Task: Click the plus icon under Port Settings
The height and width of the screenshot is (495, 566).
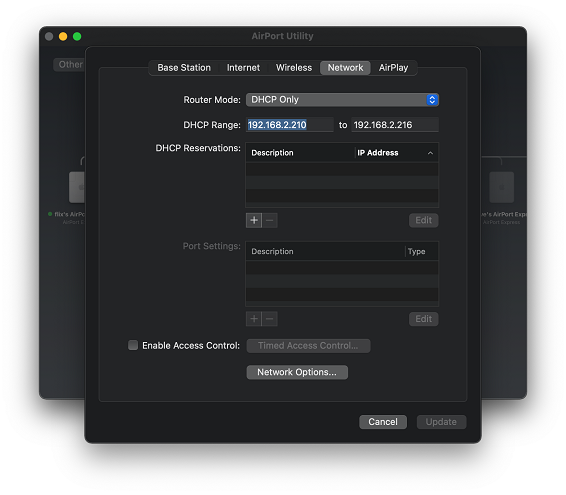Action: click(x=254, y=319)
